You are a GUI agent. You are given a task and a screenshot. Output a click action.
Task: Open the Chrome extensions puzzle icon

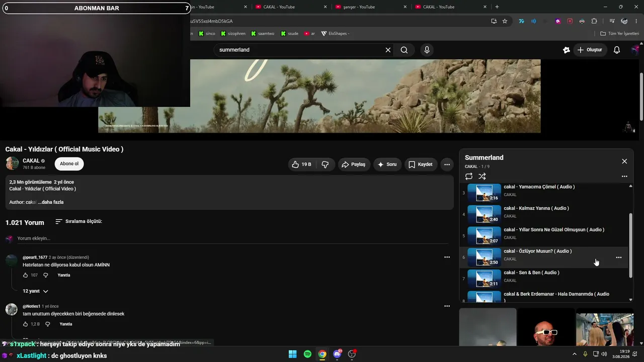[594, 21]
